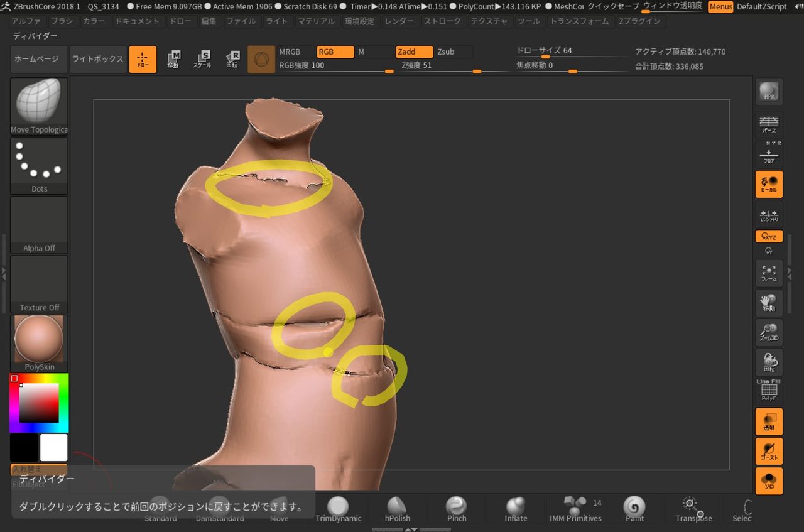Select the TrimDynamic brush
Screen dimensions: 804x532
(339, 509)
